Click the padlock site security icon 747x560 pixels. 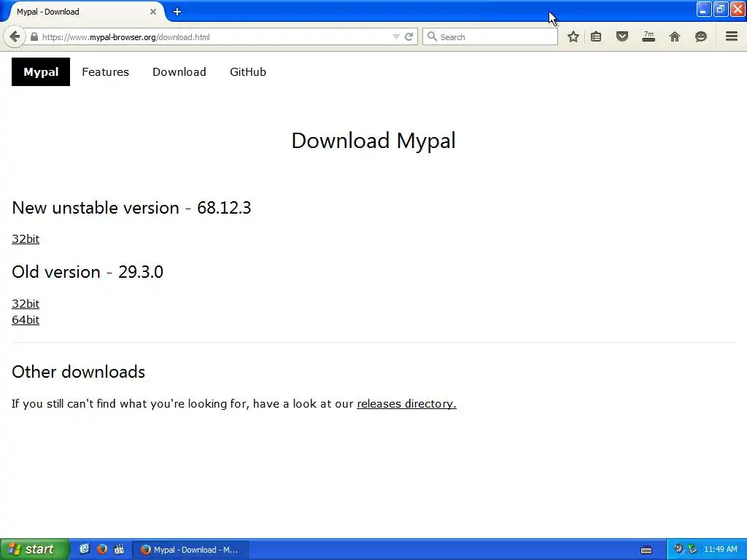pyautogui.click(x=34, y=36)
